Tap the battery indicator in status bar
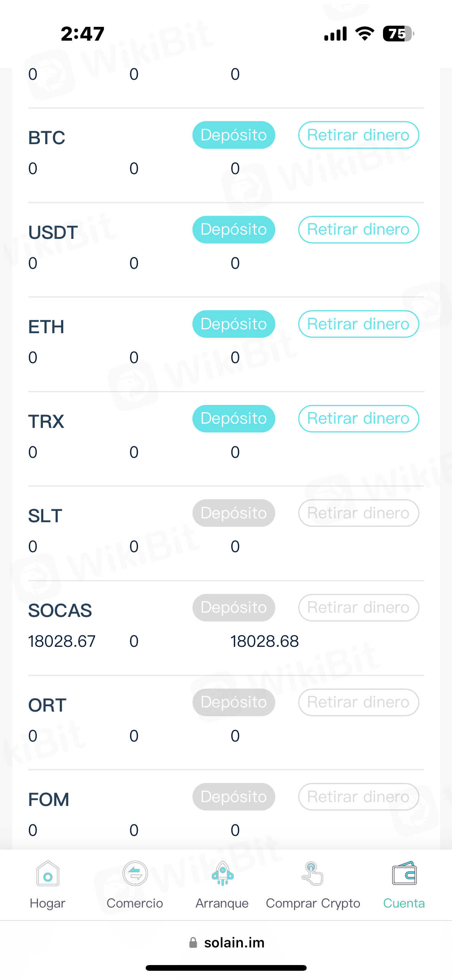Image resolution: width=452 pixels, height=980 pixels. [x=398, y=34]
